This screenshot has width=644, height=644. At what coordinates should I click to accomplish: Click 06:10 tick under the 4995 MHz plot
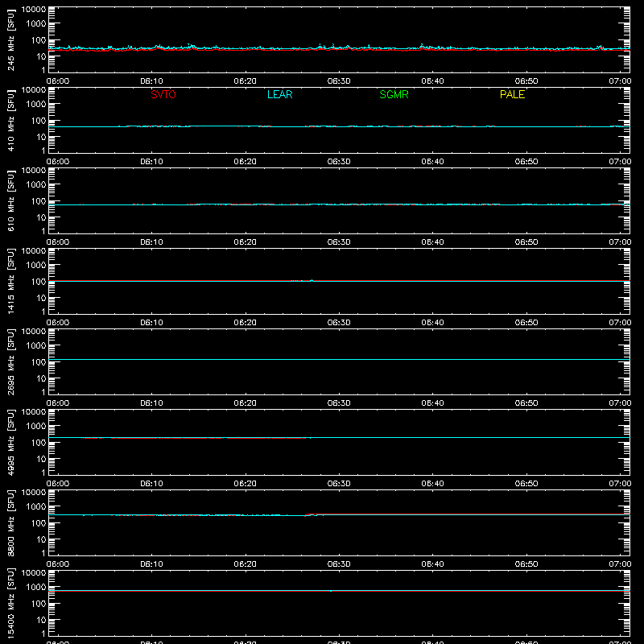(151, 484)
